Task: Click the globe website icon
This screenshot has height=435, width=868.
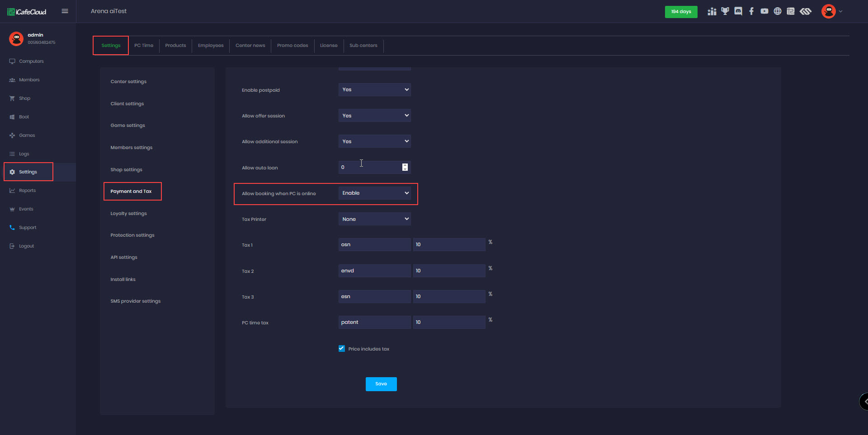Action: click(x=778, y=11)
